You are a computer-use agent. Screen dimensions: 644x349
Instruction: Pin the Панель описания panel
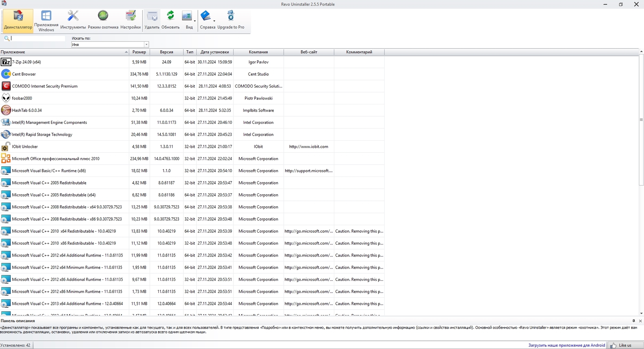[x=634, y=321]
